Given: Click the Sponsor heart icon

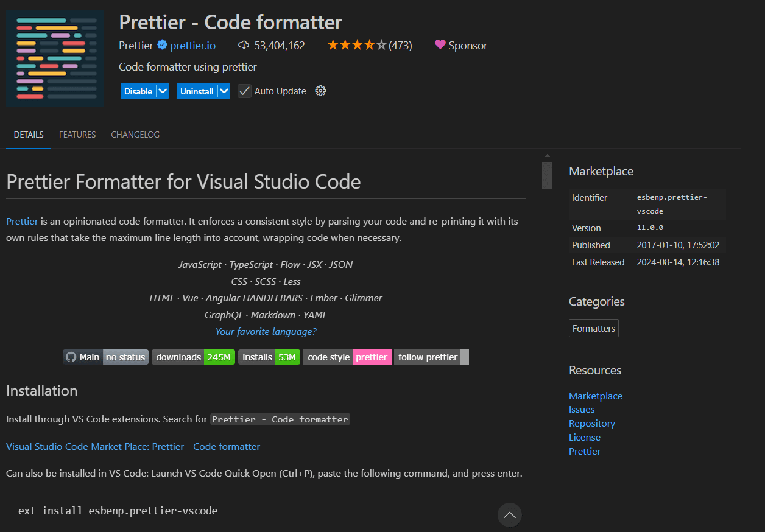Looking at the screenshot, I should 440,45.
